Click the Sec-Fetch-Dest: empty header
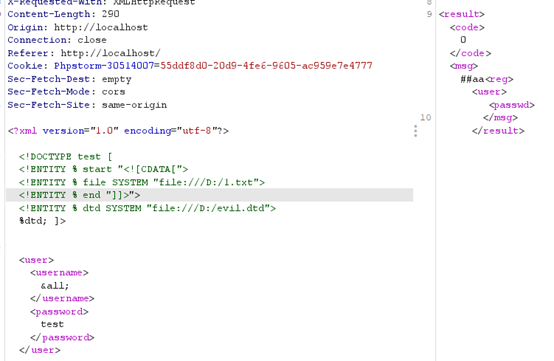Viewport: 554px width, 361px height. pos(69,79)
